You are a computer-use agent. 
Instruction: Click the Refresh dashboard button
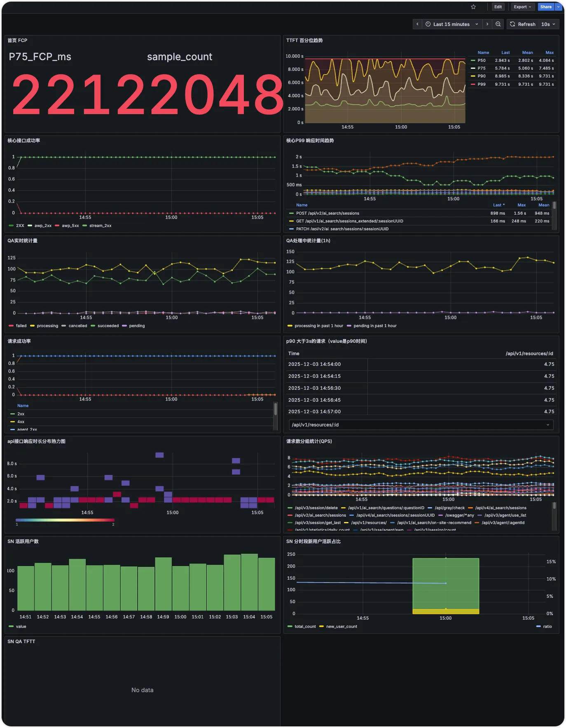pyautogui.click(x=523, y=24)
